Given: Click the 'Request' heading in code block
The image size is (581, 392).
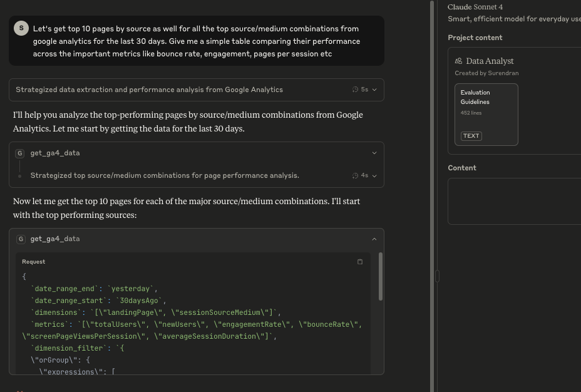Looking at the screenshot, I should tap(33, 262).
